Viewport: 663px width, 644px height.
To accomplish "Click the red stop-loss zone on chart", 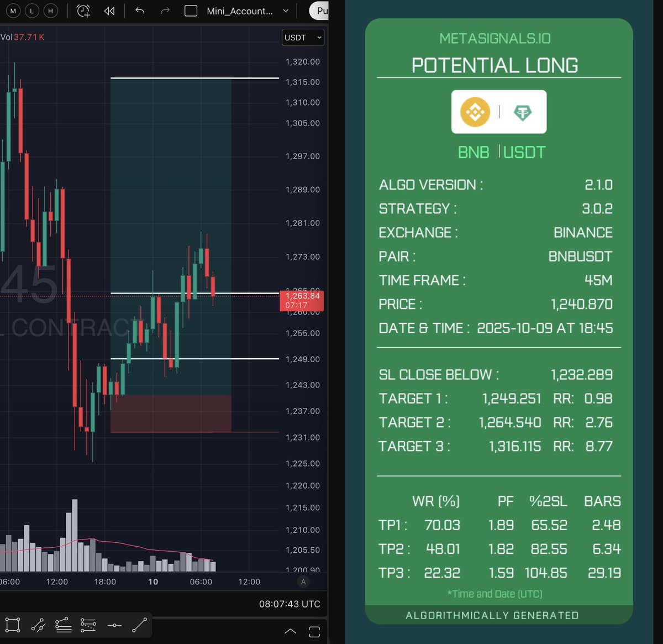I will [x=171, y=413].
